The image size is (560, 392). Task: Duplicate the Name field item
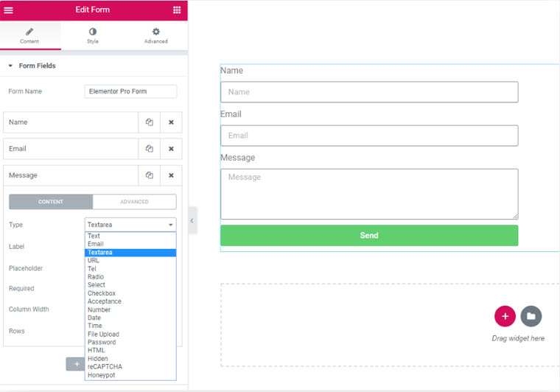point(149,122)
